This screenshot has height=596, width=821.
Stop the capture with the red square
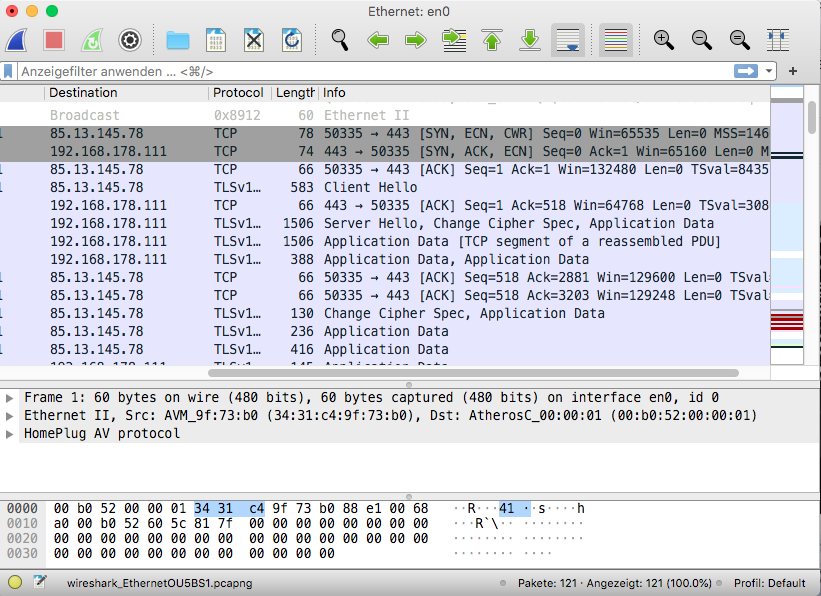(x=54, y=40)
